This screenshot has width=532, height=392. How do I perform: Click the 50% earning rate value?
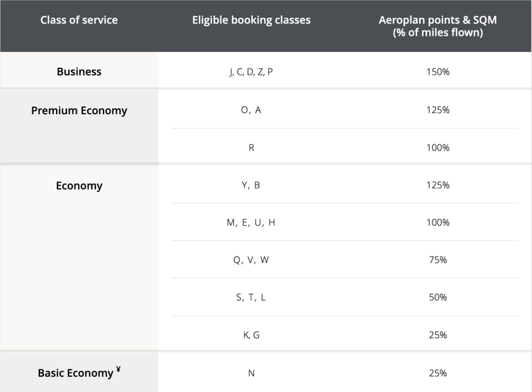[x=437, y=297]
